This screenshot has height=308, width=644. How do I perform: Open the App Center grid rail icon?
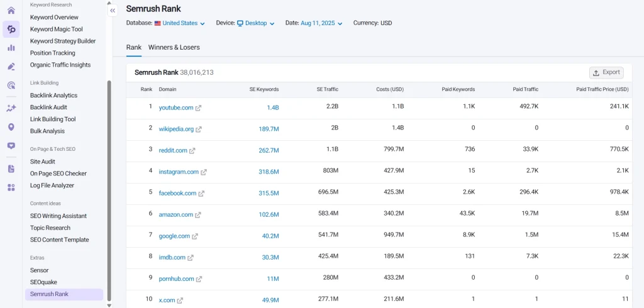(11, 187)
